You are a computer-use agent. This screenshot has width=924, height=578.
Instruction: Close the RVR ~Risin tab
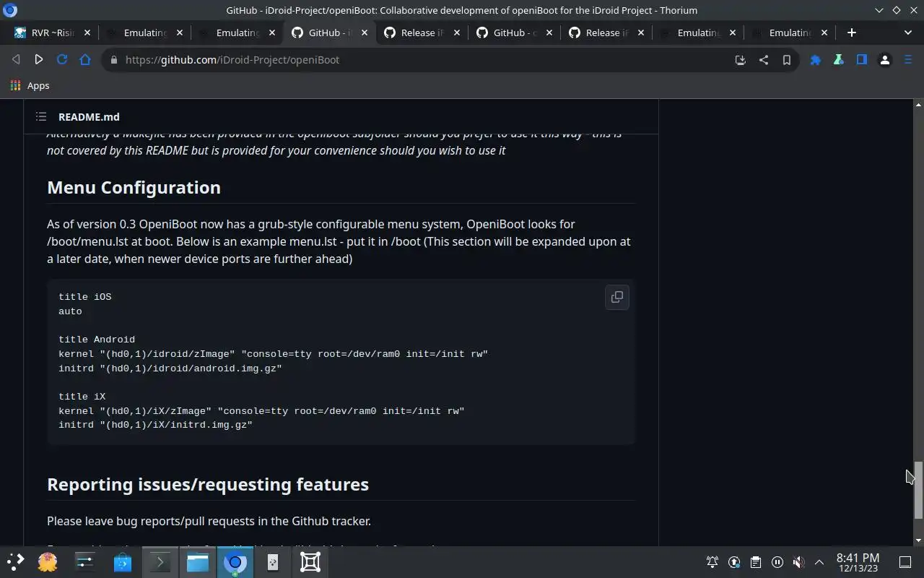tap(87, 33)
